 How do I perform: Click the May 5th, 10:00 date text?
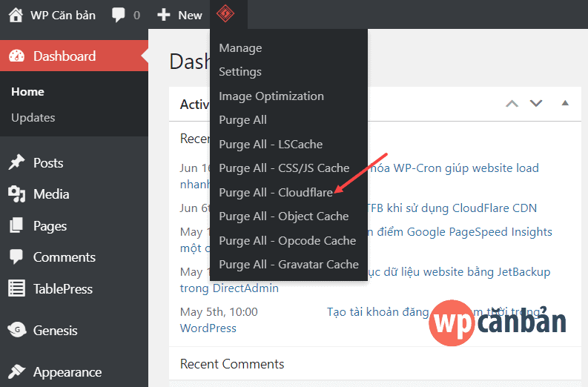tap(219, 311)
